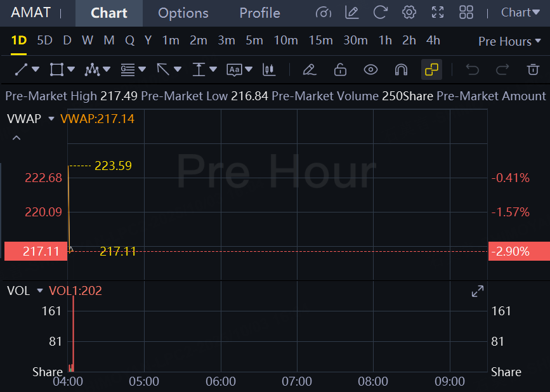Screen dimensions: 550x392
Task: Expand the volume panel with diagonal arrows
Action: coord(478,291)
